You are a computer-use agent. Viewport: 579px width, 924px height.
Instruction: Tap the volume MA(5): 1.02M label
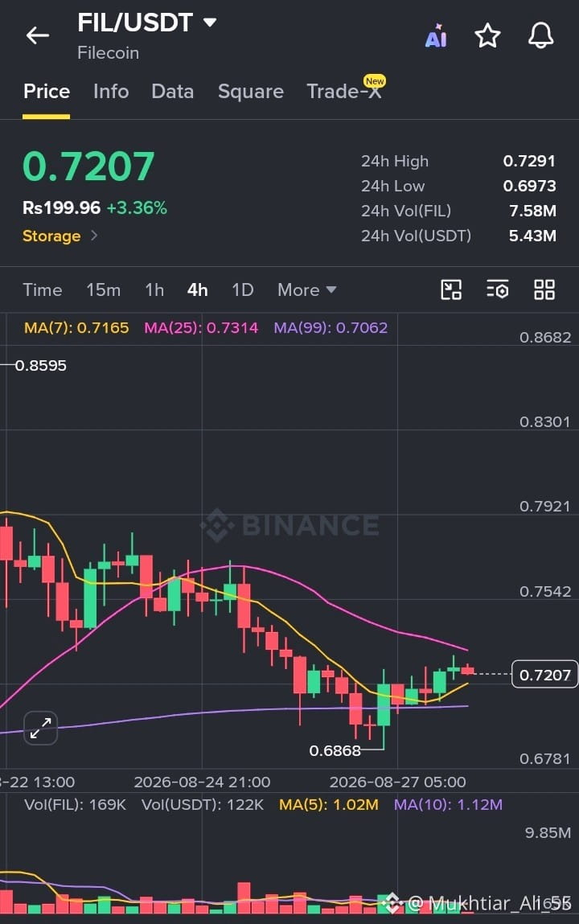pyautogui.click(x=329, y=804)
